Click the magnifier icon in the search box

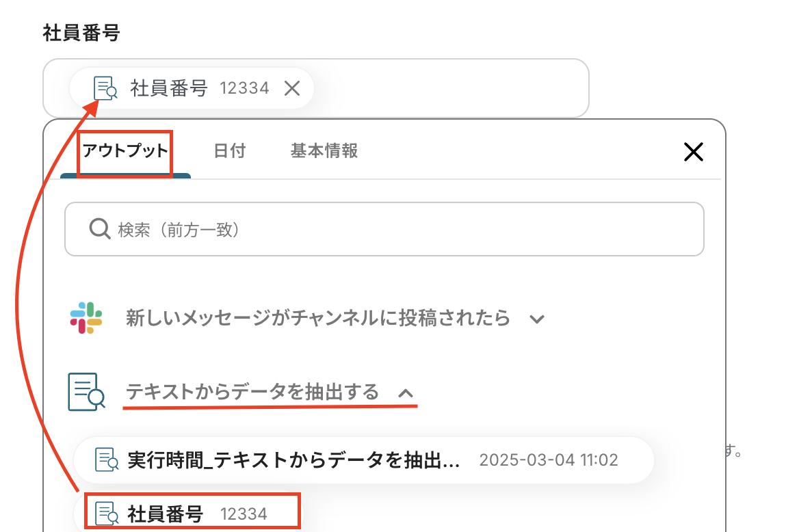click(x=100, y=229)
